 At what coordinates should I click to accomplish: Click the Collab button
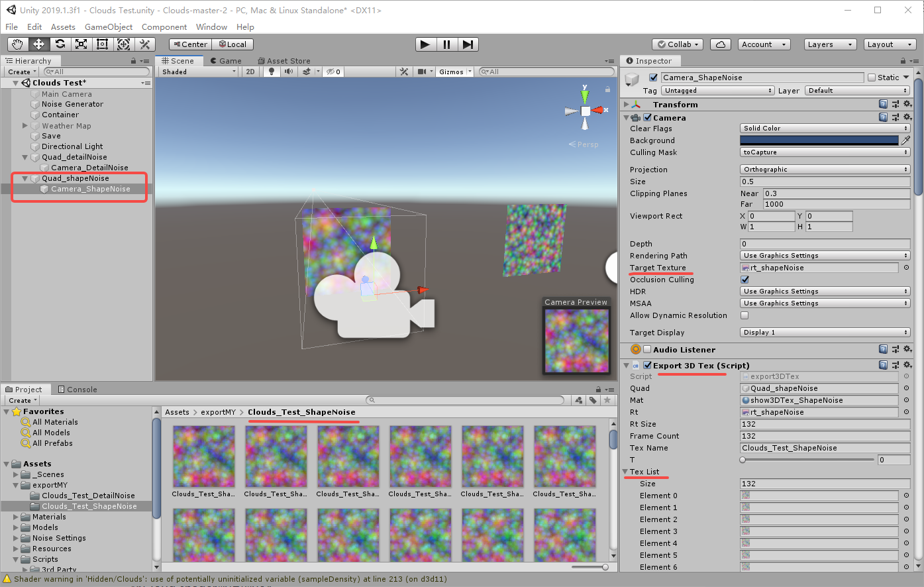(x=676, y=44)
